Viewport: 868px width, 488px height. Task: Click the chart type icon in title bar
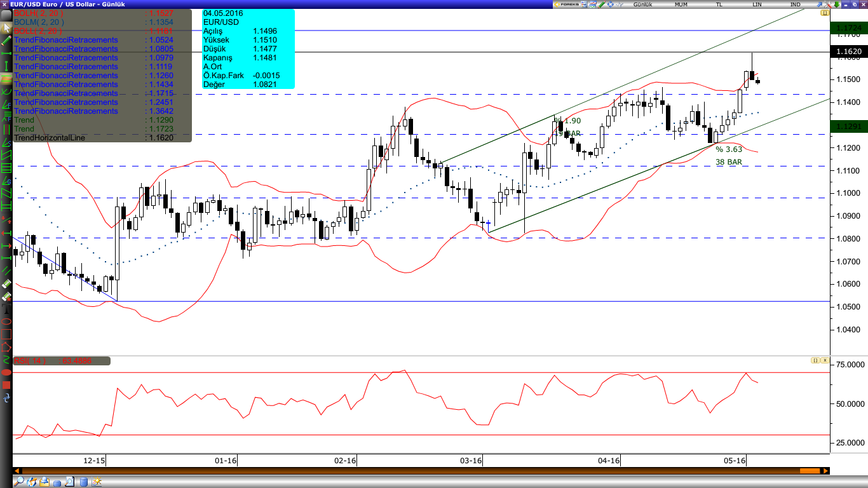[x=593, y=4]
